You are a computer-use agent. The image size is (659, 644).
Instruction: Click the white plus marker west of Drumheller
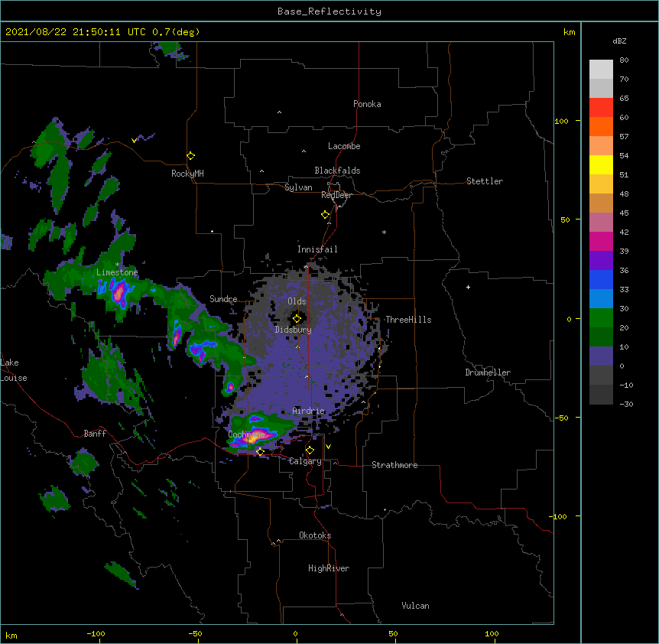pos(468,287)
